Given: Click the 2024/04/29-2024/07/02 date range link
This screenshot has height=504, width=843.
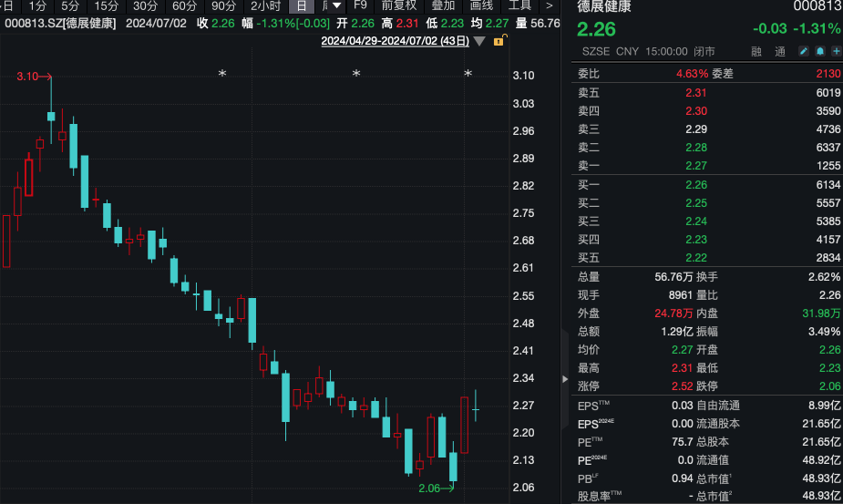Looking at the screenshot, I should [396, 41].
